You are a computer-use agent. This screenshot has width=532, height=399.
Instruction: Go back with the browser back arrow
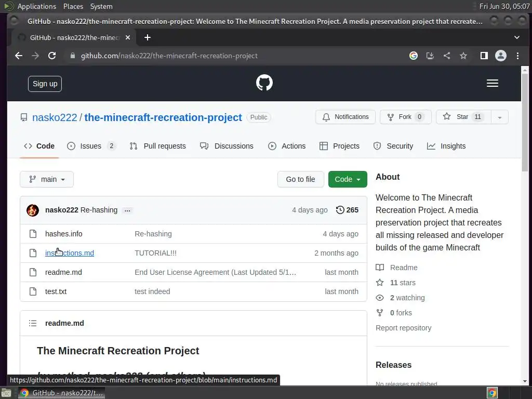(19, 56)
